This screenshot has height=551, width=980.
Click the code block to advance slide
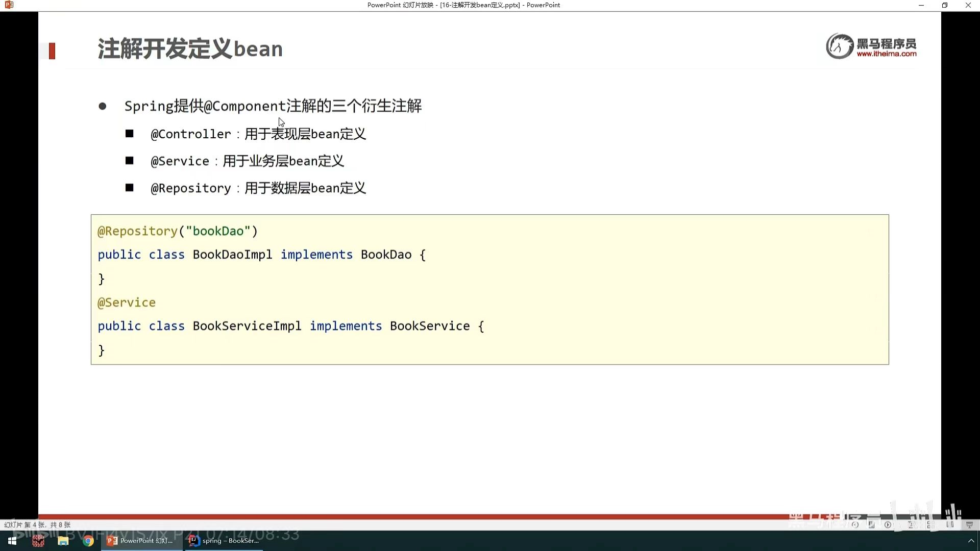[489, 289]
